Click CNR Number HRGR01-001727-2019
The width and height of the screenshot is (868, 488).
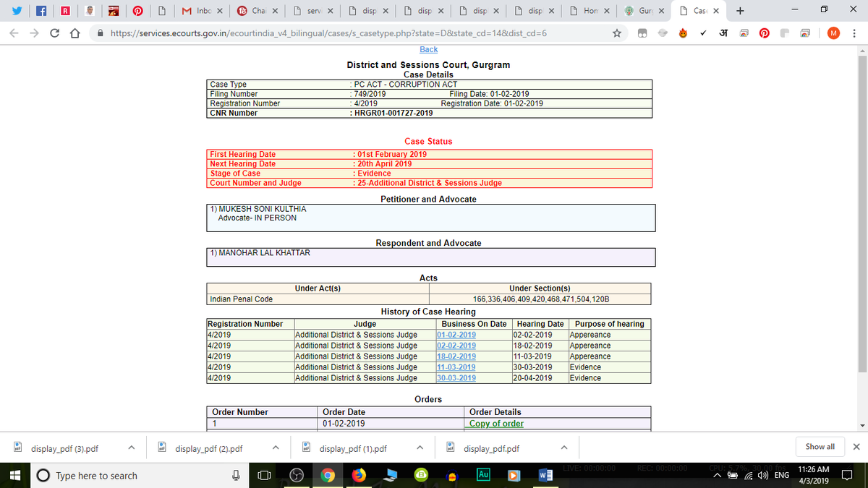[393, 113]
